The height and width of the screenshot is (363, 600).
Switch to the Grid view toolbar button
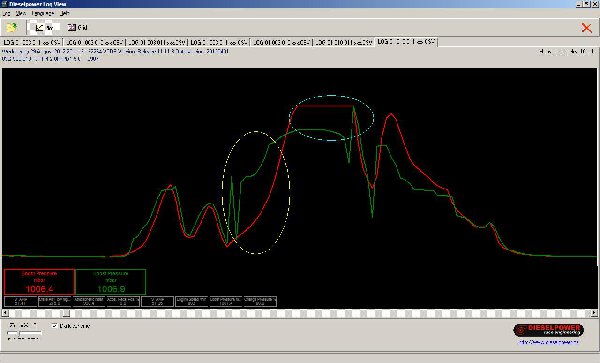(78, 28)
